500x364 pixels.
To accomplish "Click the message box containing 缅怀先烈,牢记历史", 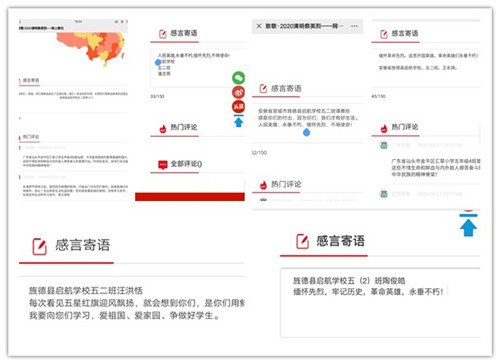I will click(x=380, y=303).
